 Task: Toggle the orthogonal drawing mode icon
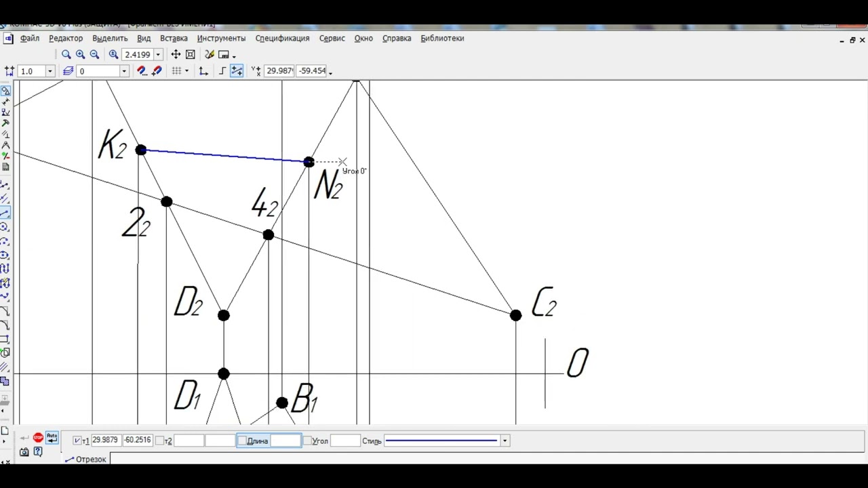[222, 71]
